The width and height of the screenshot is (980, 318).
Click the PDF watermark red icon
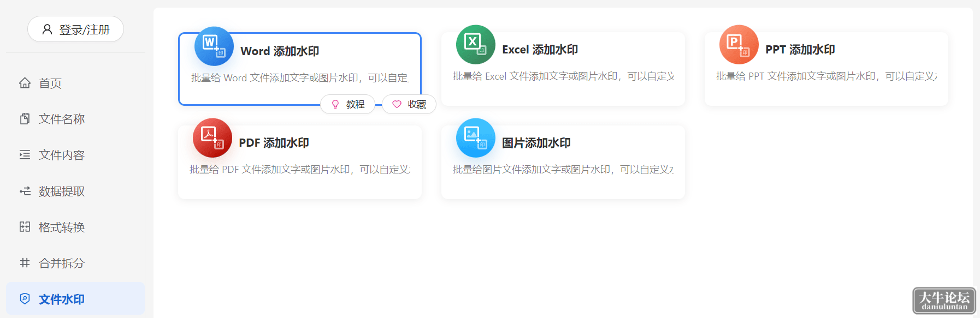(212, 138)
